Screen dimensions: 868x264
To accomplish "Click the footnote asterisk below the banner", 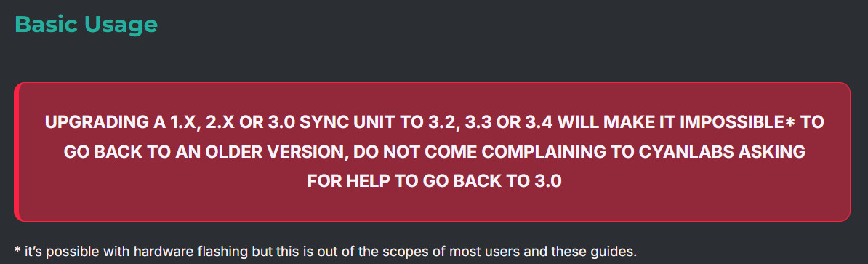I will (17, 251).
